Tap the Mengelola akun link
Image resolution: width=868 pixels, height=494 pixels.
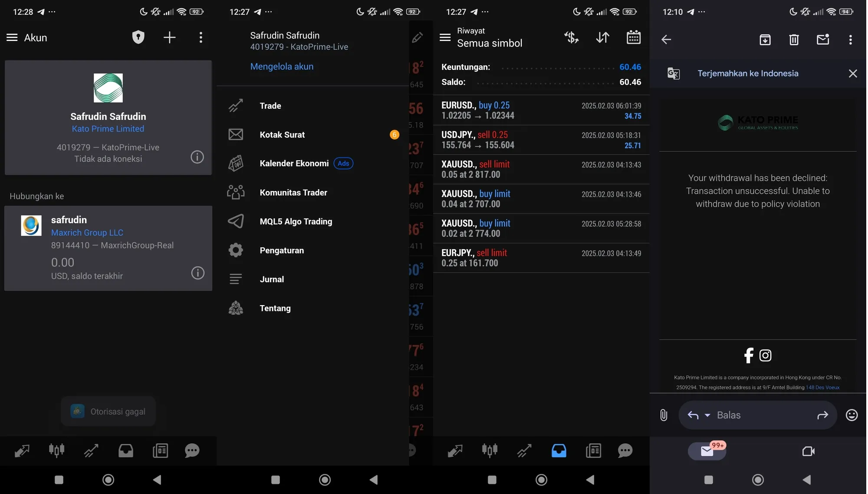click(x=282, y=66)
